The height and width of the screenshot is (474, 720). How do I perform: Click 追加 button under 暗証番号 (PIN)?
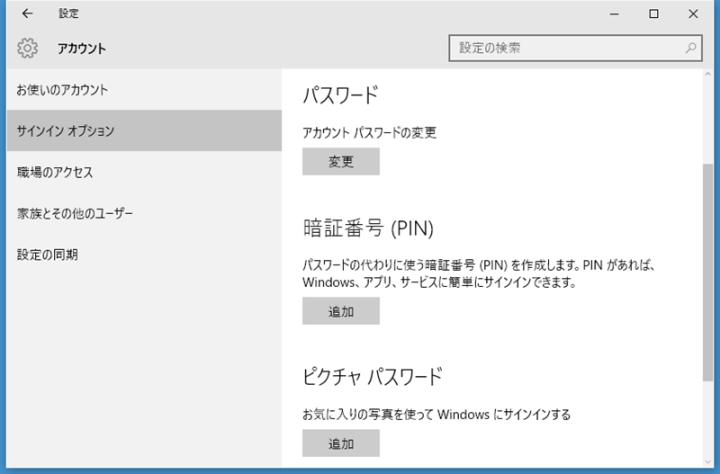point(341,311)
